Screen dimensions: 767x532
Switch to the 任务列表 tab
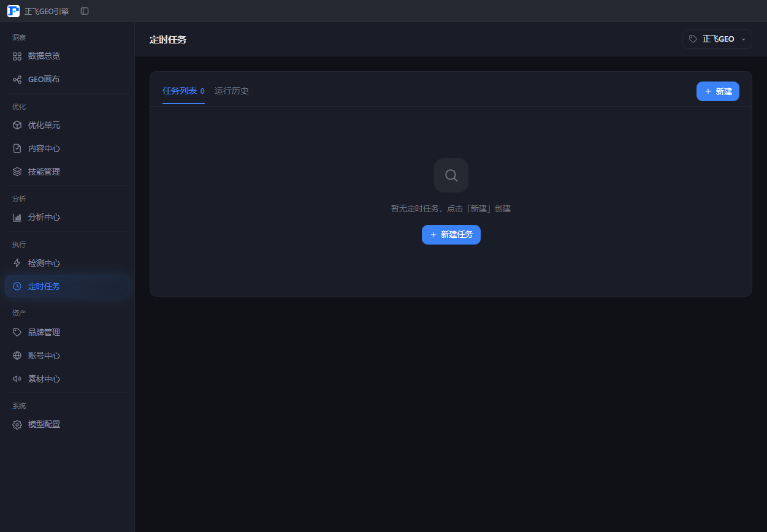[183, 91]
